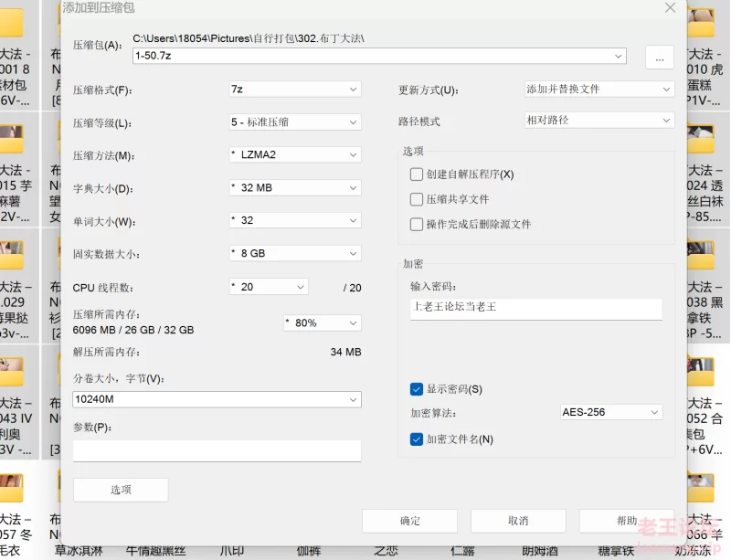Close the 添加到压缩包 dialog
The width and height of the screenshot is (731, 560).
pos(670,8)
